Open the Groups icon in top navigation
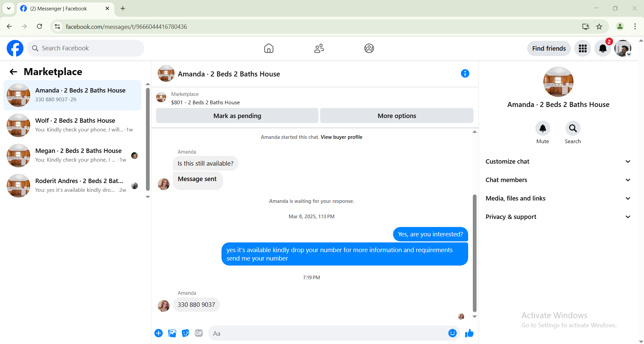The width and height of the screenshot is (644, 344). click(369, 48)
